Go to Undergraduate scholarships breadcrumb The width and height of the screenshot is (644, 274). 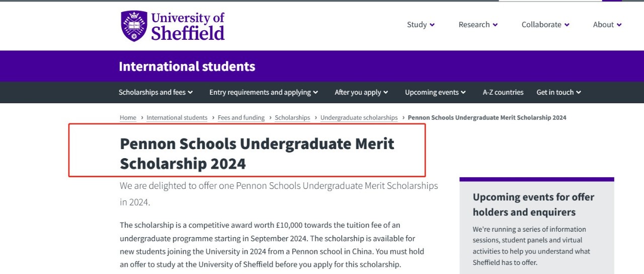[359, 117]
